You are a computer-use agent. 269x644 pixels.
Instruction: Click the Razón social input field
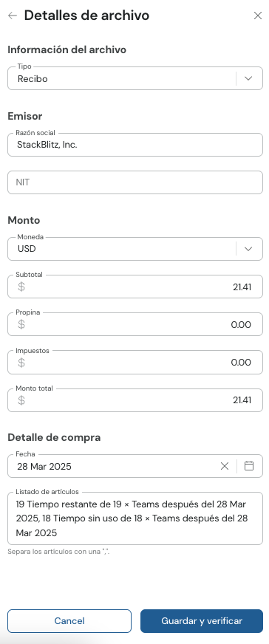(135, 145)
